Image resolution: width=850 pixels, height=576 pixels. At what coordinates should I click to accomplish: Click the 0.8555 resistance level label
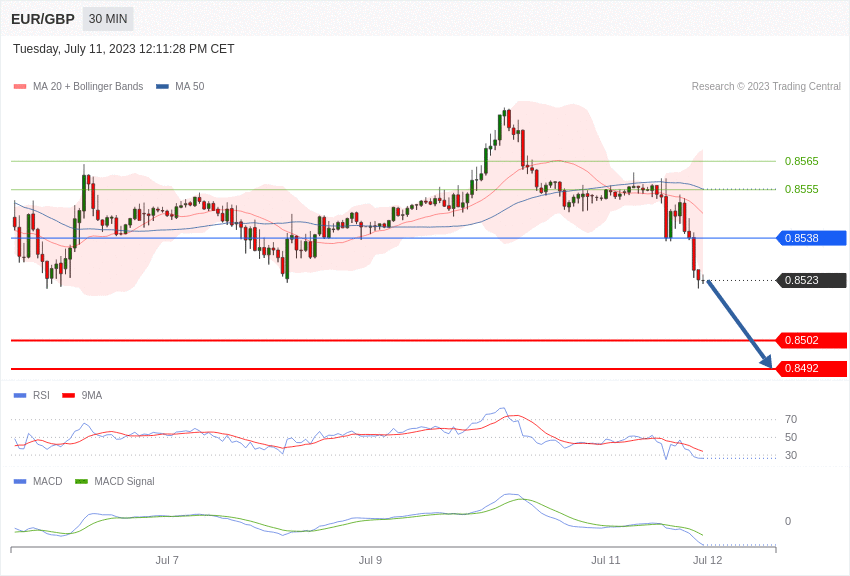pyautogui.click(x=802, y=189)
